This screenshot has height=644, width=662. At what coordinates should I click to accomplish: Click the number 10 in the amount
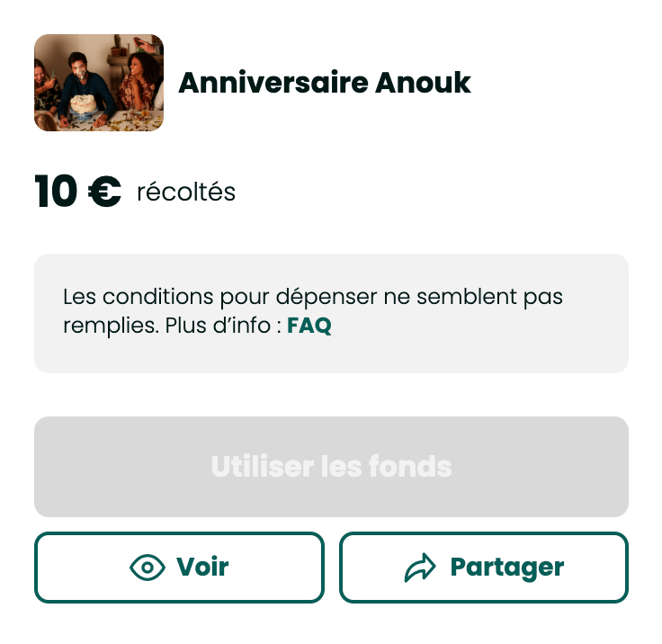coord(56,192)
